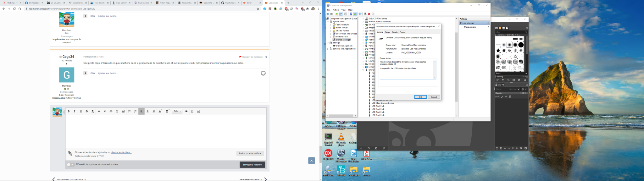Image resolution: width=644 pixels, height=181 pixels.
Task: Open the Taille font size dropdown
Action: (x=177, y=111)
